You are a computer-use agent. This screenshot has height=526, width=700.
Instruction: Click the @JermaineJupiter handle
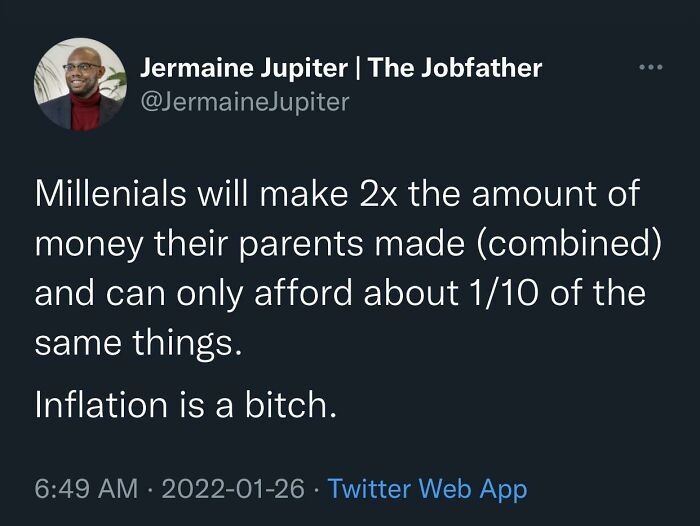tap(244, 101)
